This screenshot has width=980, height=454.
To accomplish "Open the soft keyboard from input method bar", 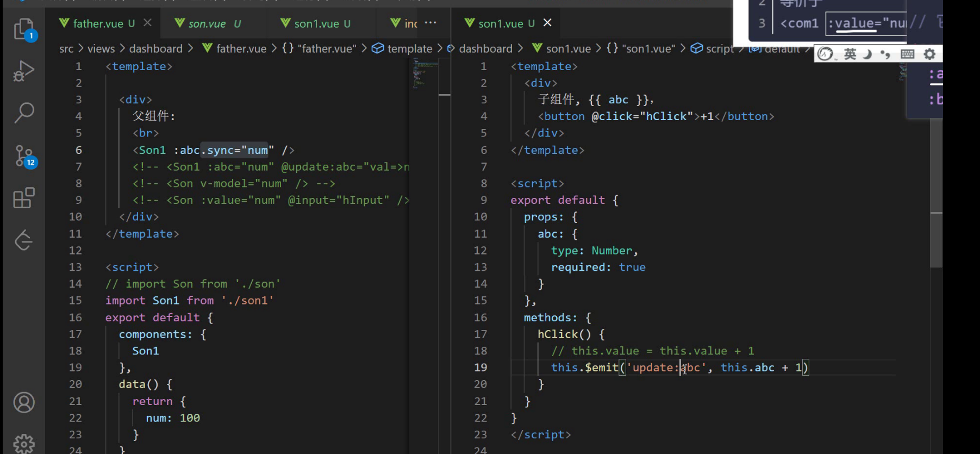I will (x=907, y=54).
